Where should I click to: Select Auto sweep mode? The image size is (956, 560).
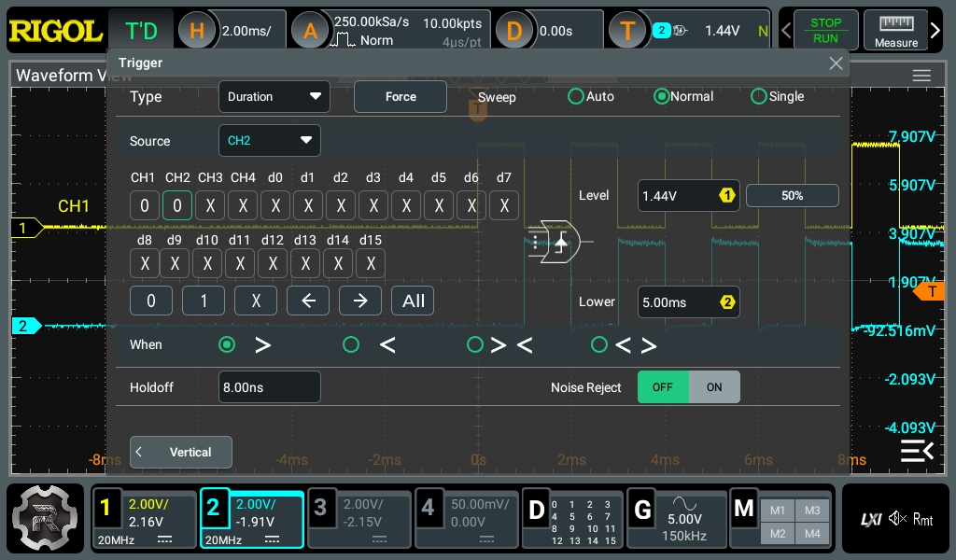click(576, 96)
